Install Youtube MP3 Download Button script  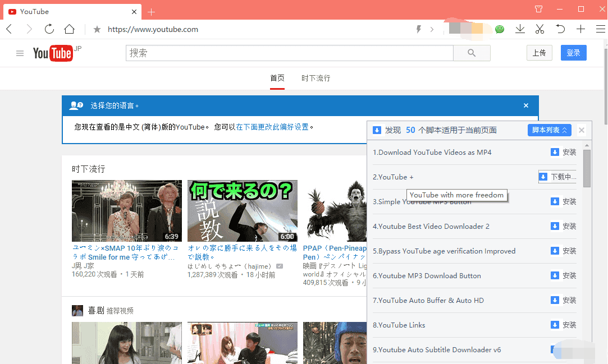(x=564, y=276)
